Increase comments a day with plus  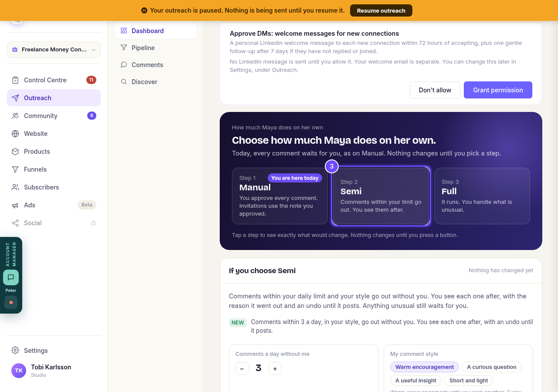click(275, 368)
